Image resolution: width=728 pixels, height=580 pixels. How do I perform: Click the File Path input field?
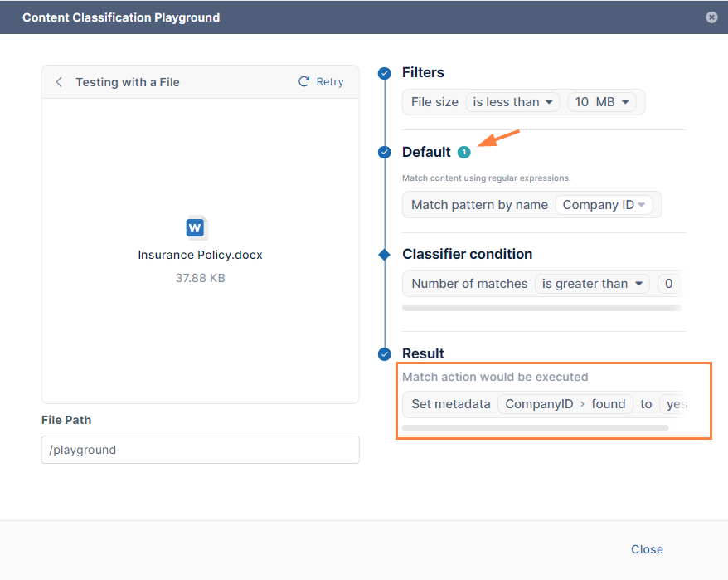point(200,450)
